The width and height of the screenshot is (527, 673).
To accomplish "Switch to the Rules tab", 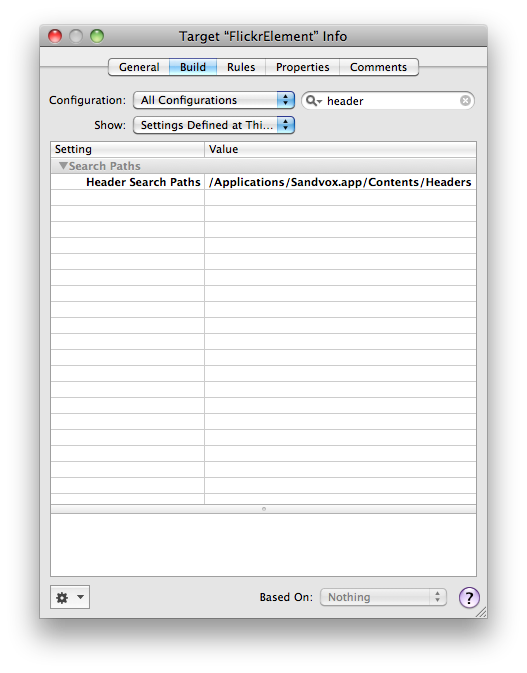I will click(241, 67).
